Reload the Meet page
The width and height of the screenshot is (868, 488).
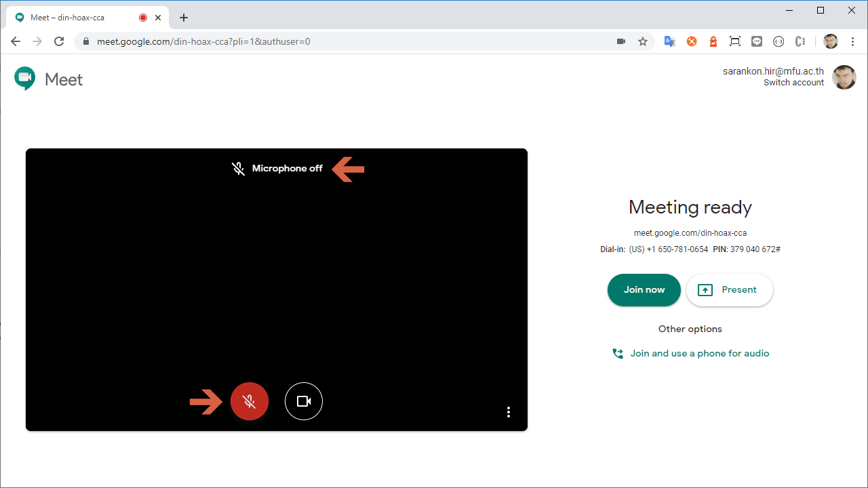(59, 41)
